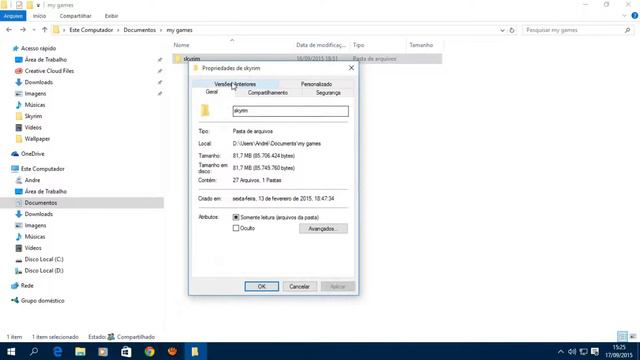Go up one folder level
Viewport: 640px width, 360px height.
(x=44, y=30)
